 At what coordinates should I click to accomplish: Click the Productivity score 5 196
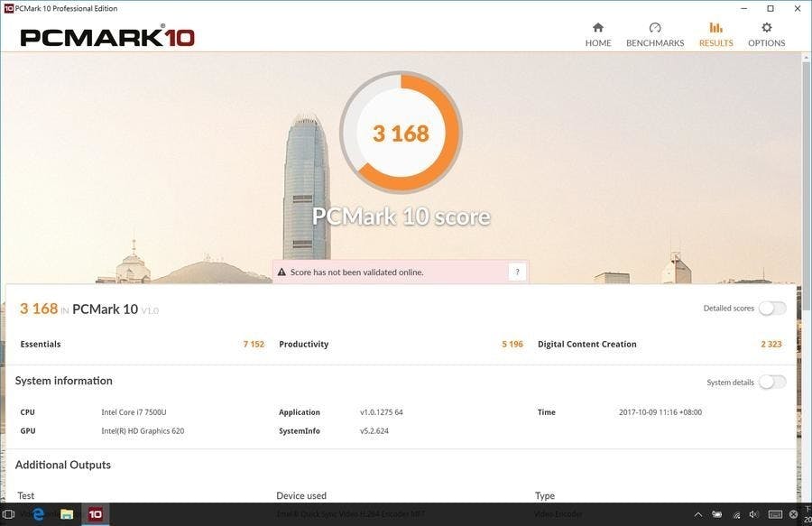(512, 345)
